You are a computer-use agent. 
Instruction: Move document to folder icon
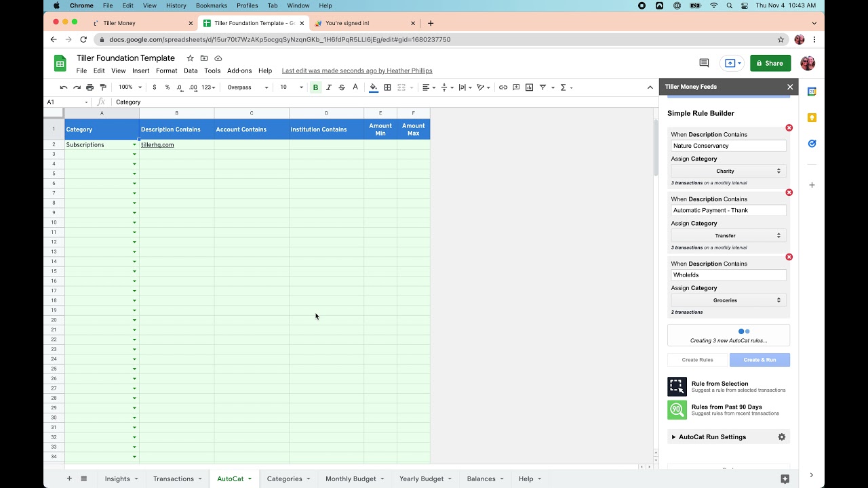204,58
